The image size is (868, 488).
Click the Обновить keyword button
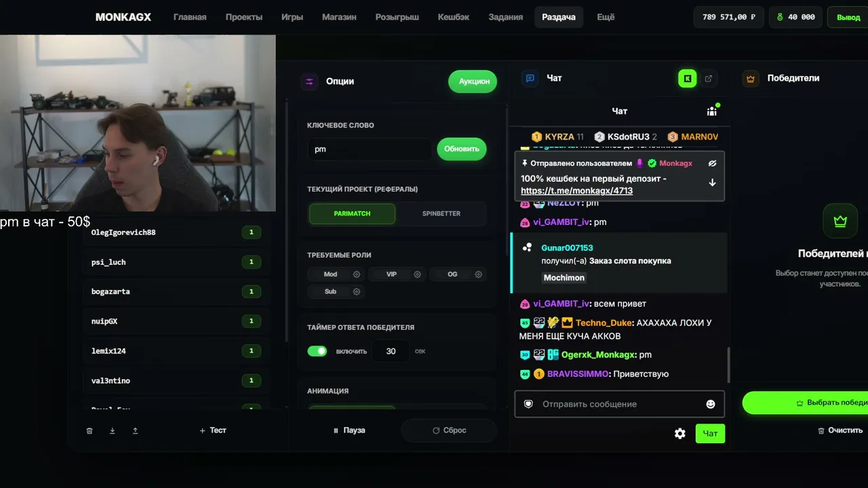pyautogui.click(x=462, y=149)
